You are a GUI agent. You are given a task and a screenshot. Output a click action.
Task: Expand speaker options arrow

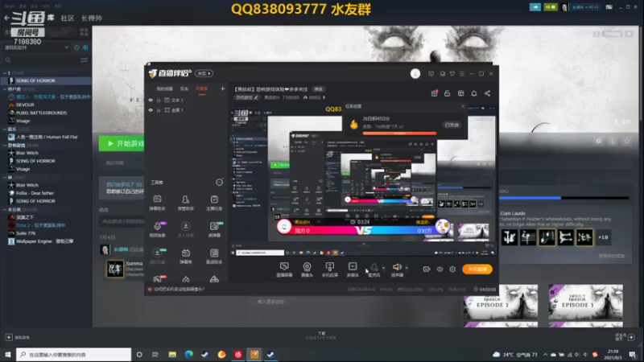tap(407, 268)
